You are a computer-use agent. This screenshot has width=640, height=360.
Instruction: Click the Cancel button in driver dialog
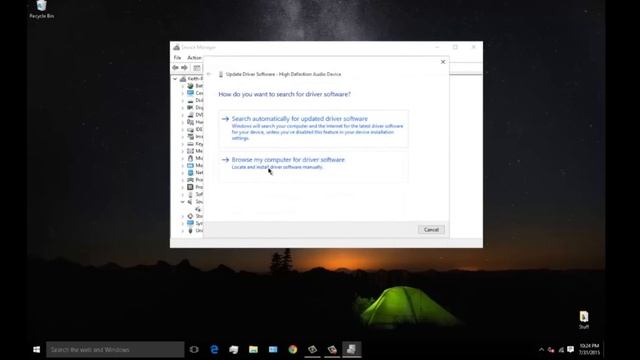point(431,230)
